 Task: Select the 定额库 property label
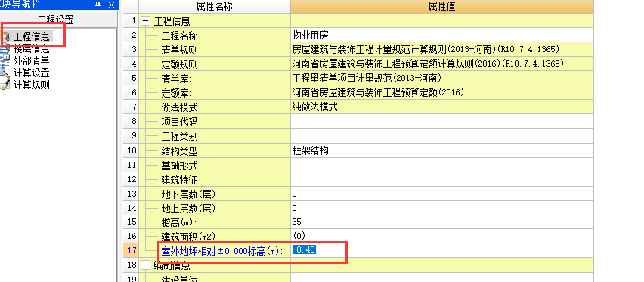(x=177, y=93)
